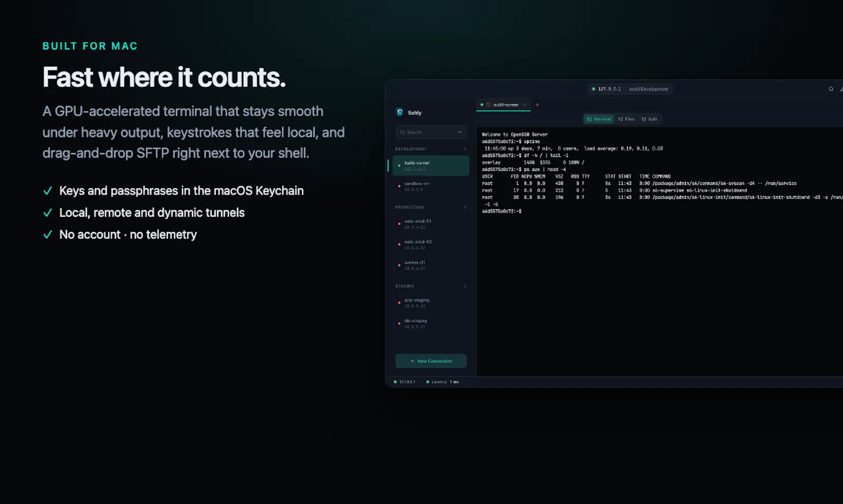The width and height of the screenshot is (843, 504).
Task: Close the build-runner tab with the x
Action: (x=525, y=105)
